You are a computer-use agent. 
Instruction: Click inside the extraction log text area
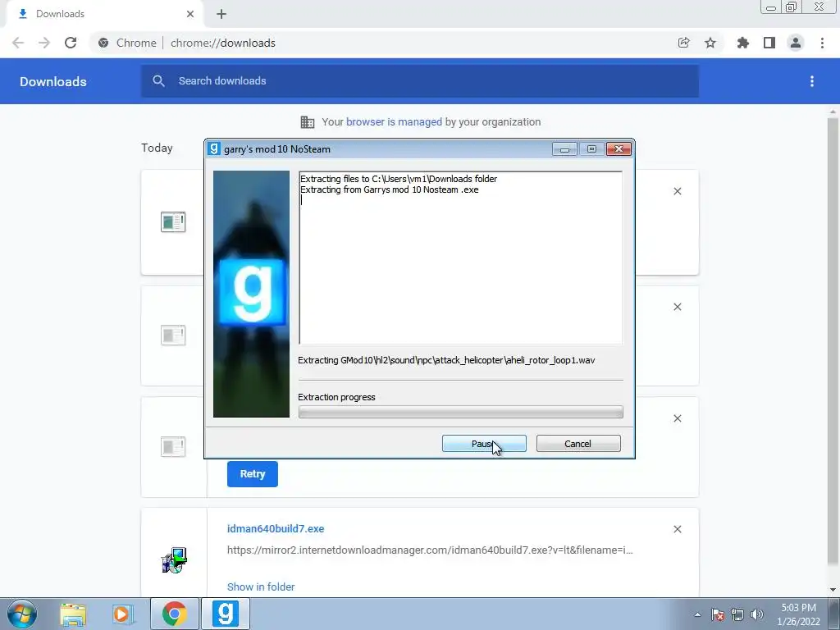point(461,258)
